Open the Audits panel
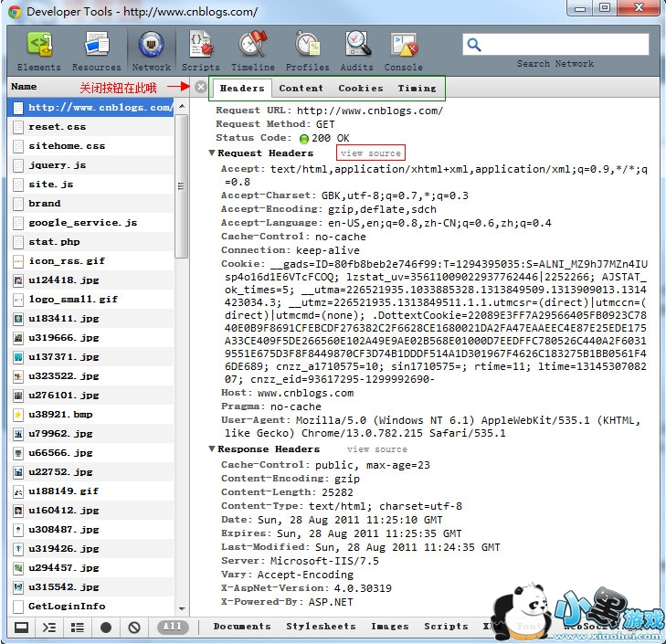This screenshot has height=644, width=666. (x=356, y=50)
